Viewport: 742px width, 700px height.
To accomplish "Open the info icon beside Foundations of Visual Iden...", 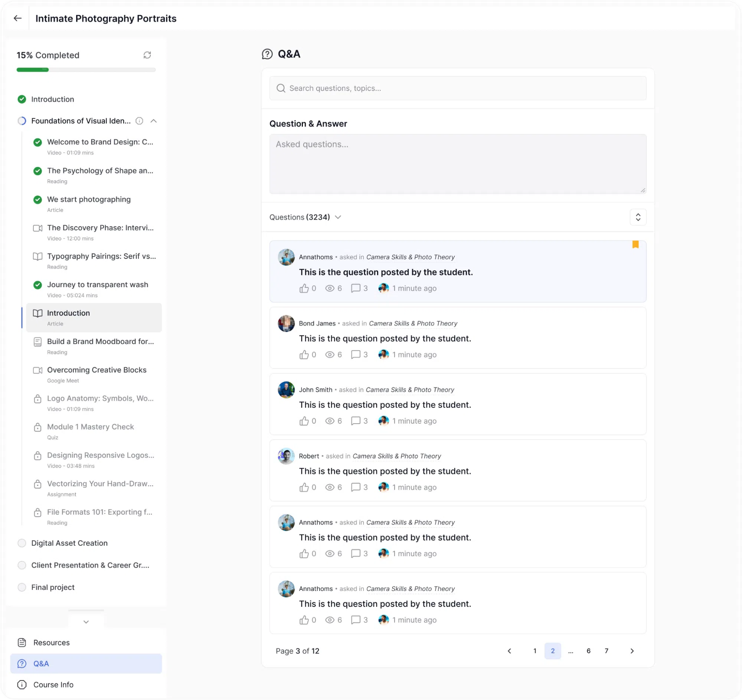I will pyautogui.click(x=139, y=121).
